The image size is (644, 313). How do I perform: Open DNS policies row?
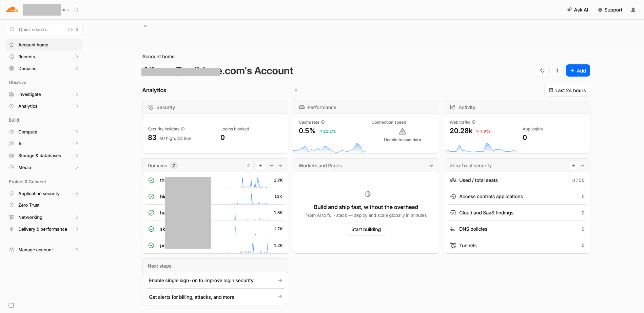(517, 229)
